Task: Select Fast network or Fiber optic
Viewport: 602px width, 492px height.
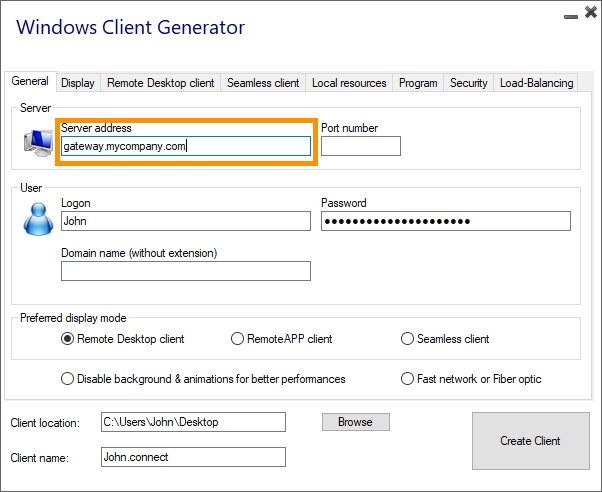Action: pyautogui.click(x=408, y=379)
